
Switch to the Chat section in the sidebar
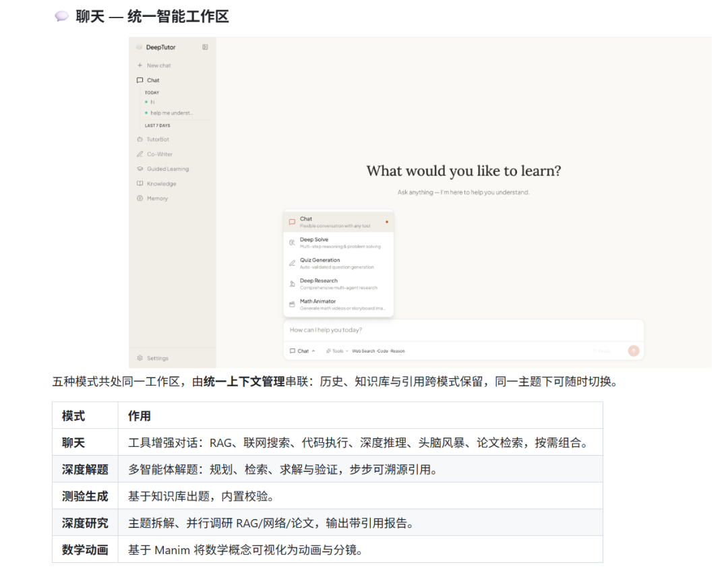[x=152, y=80]
